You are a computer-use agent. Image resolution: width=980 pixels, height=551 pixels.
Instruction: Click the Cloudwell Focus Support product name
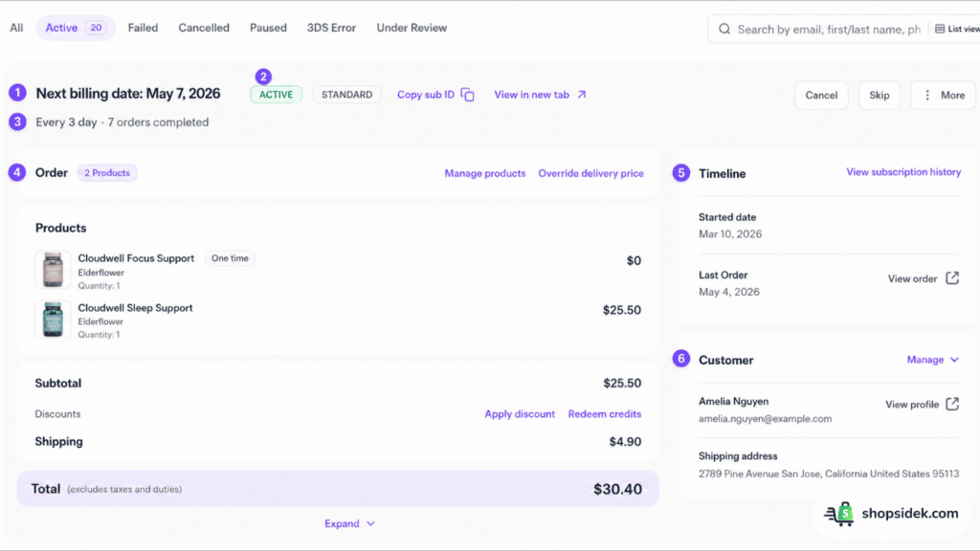coord(136,258)
